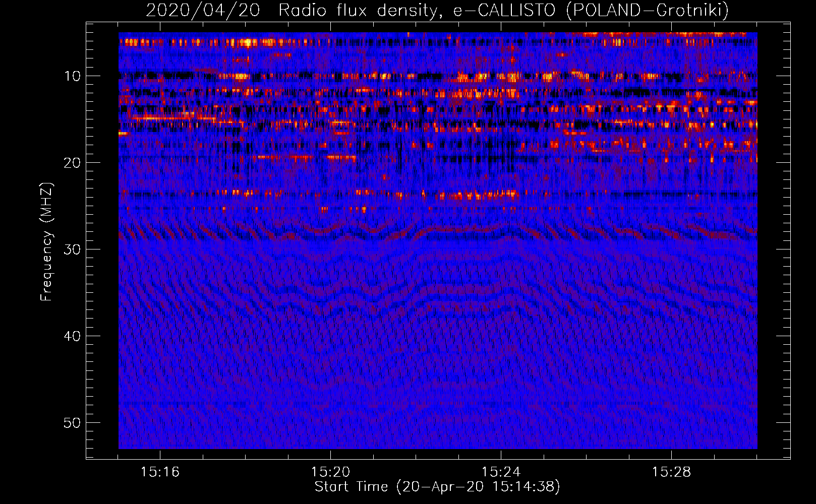Click the 15:16 time tick label
The height and width of the screenshot is (504, 816).
(x=160, y=472)
